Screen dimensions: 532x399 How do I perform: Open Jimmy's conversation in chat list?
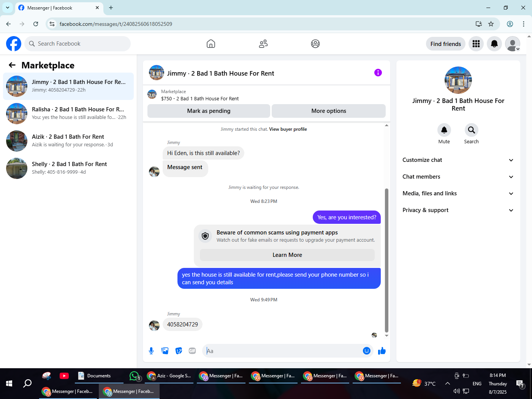click(68, 86)
